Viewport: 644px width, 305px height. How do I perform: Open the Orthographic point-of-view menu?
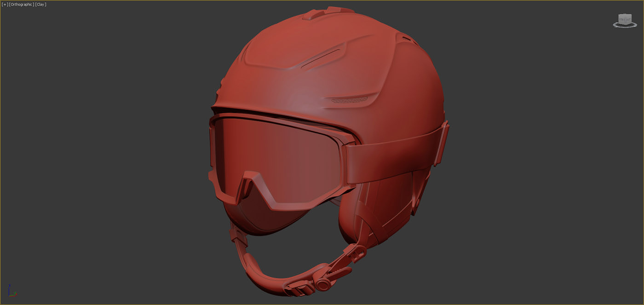pos(22,4)
